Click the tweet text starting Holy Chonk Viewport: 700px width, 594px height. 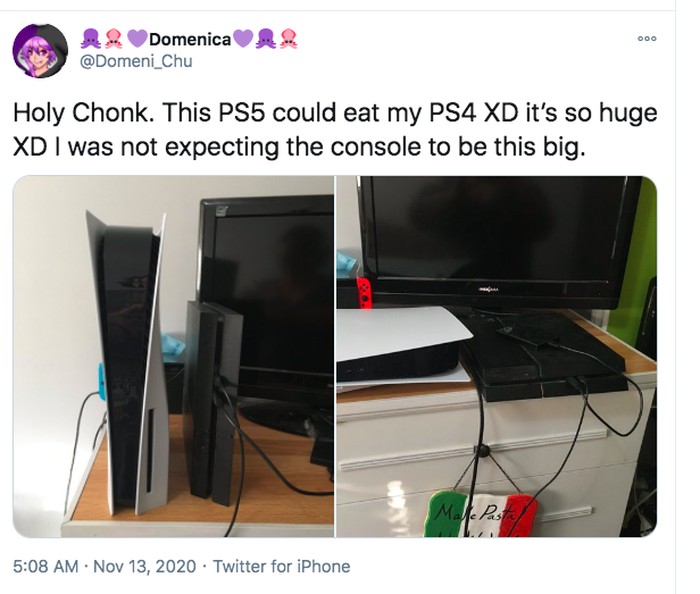[x=335, y=130]
